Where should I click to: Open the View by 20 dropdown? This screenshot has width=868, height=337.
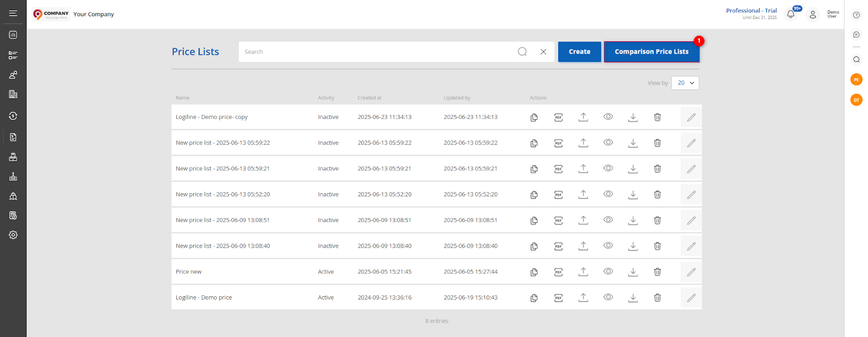[x=685, y=83]
